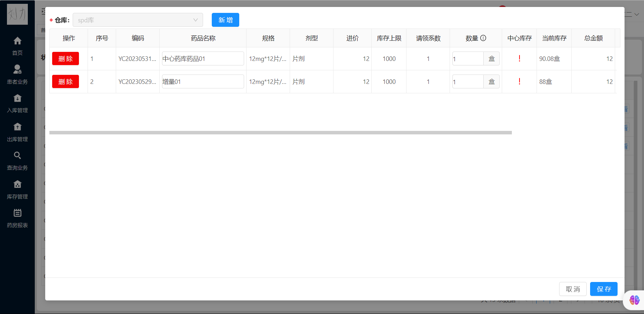Click the 新增 add button
644x314 pixels.
[x=225, y=20]
